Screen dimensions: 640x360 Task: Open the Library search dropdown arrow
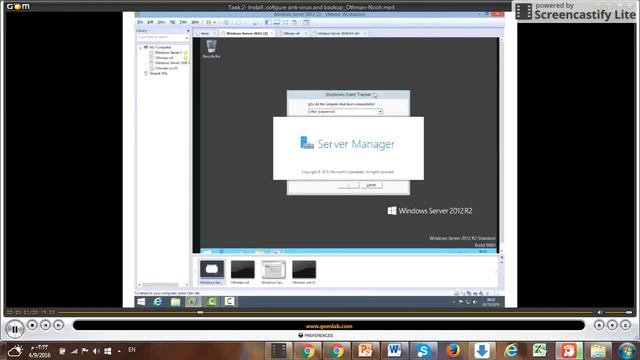(187, 38)
